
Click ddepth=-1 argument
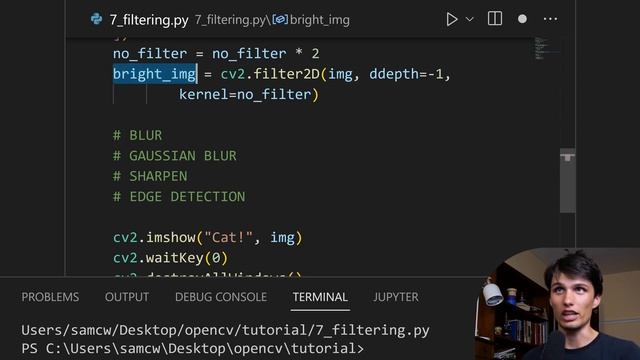tap(406, 74)
